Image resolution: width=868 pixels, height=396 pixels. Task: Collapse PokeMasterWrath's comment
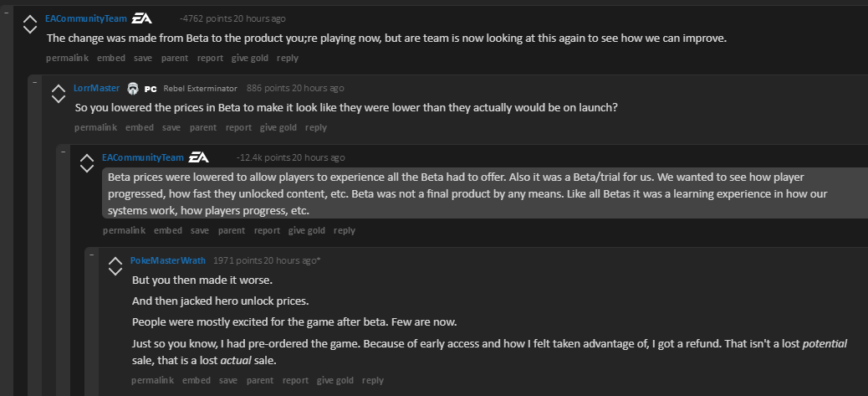coord(92,255)
